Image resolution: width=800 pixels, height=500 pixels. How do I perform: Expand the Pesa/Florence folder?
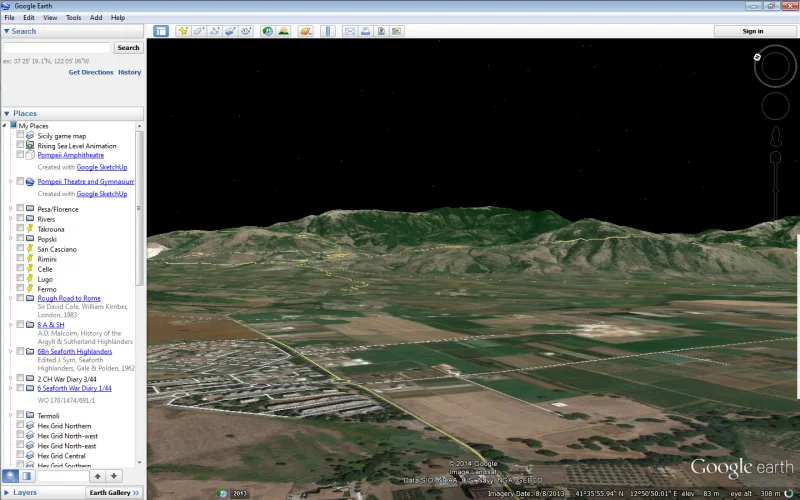pyautogui.click(x=10, y=209)
